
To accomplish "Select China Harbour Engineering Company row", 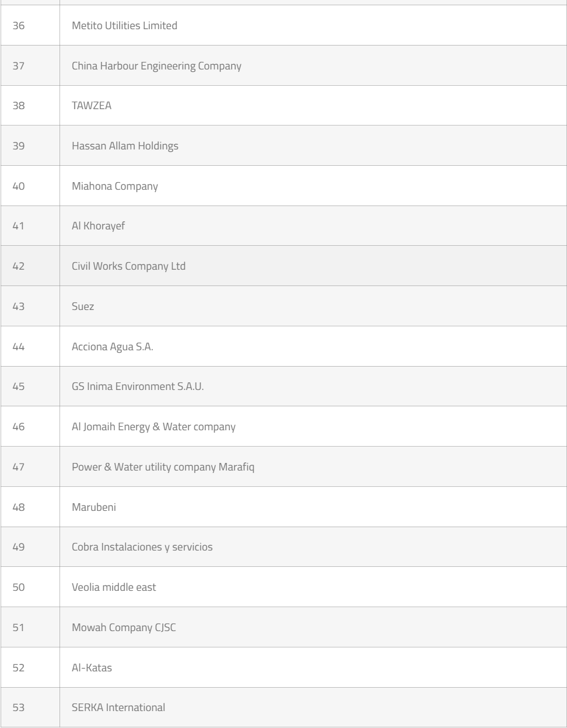I will pos(156,66).
